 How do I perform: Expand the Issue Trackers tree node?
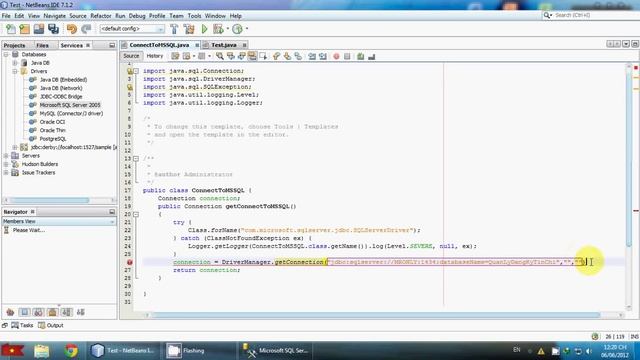[x=6, y=173]
